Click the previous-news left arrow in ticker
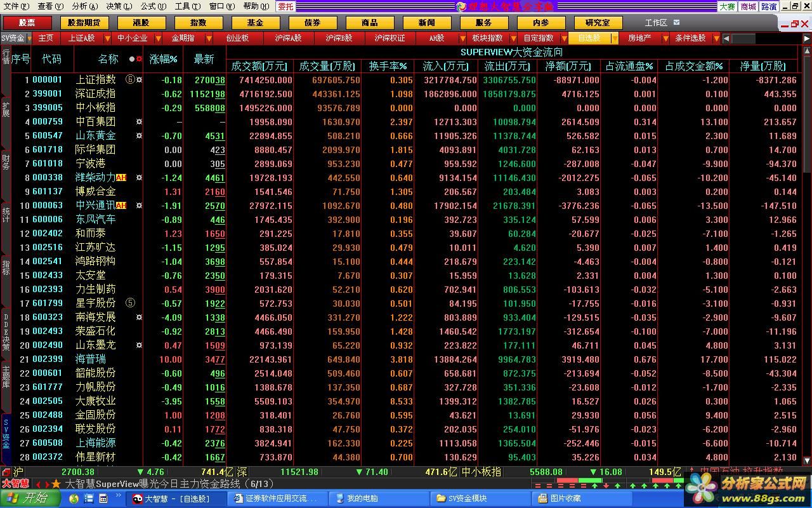Image resolution: width=812 pixels, height=508 pixels. click(x=37, y=485)
